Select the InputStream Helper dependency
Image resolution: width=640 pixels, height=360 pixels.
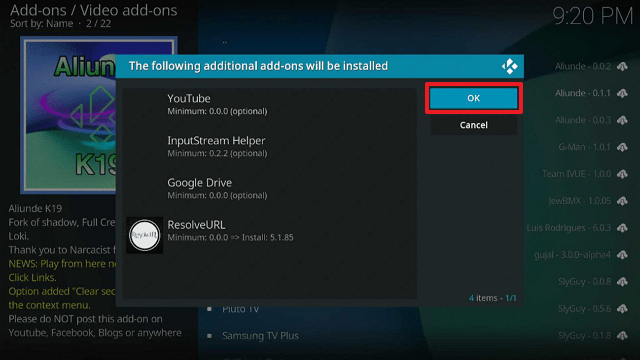[269, 147]
